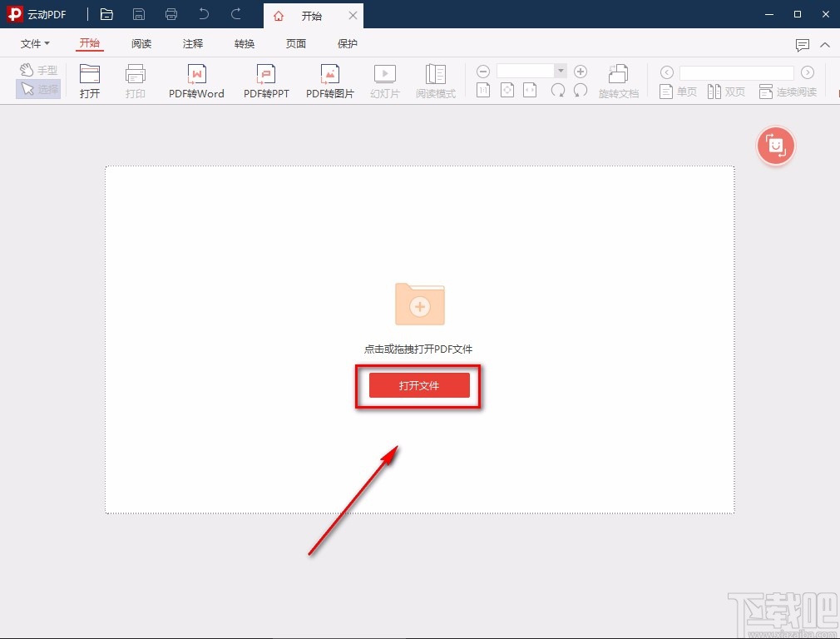The width and height of the screenshot is (840, 639).
Task: Select PDF转Word conversion tool
Action: point(196,81)
